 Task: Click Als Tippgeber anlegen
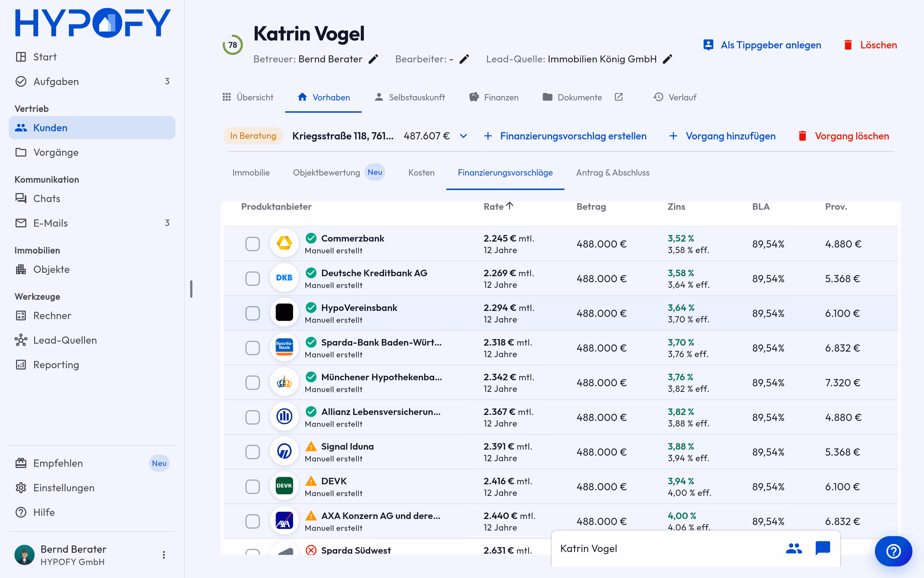762,45
